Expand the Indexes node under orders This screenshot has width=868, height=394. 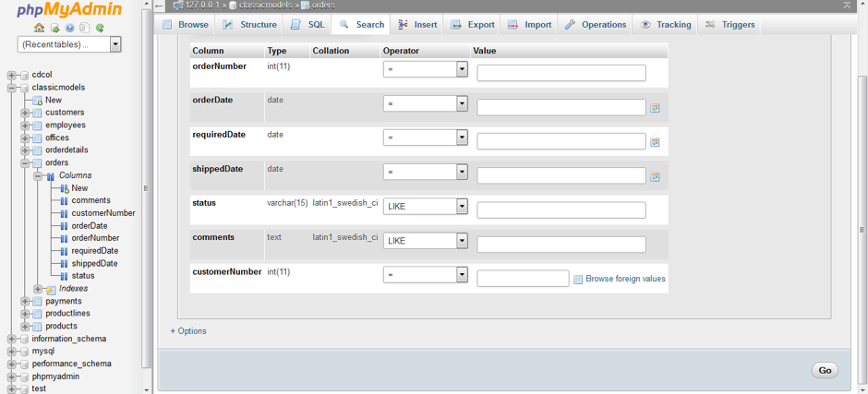(x=38, y=289)
